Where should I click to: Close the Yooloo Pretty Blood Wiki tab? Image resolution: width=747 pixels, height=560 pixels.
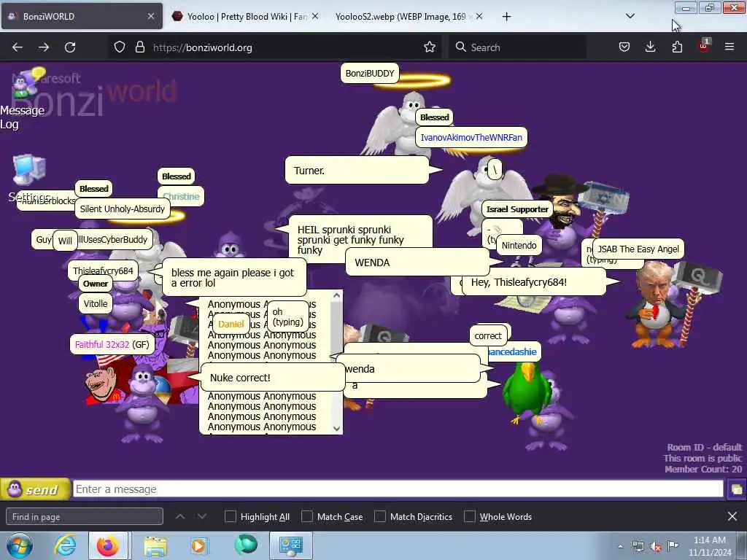[315, 16]
